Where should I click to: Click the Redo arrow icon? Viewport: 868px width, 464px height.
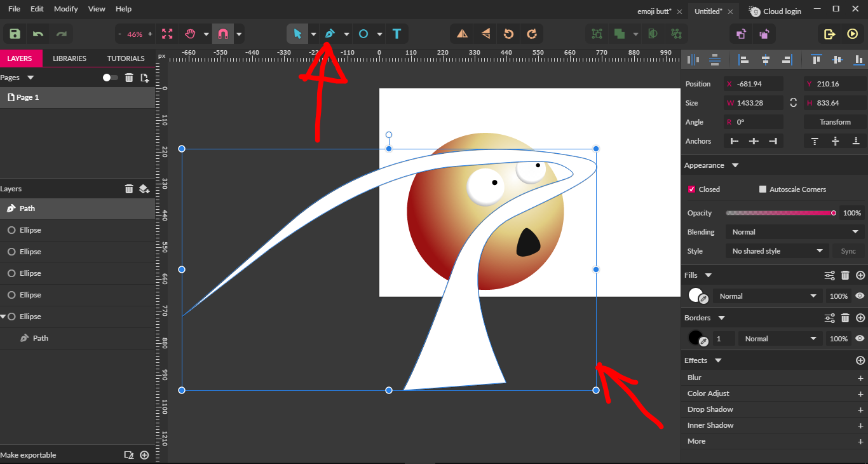62,34
